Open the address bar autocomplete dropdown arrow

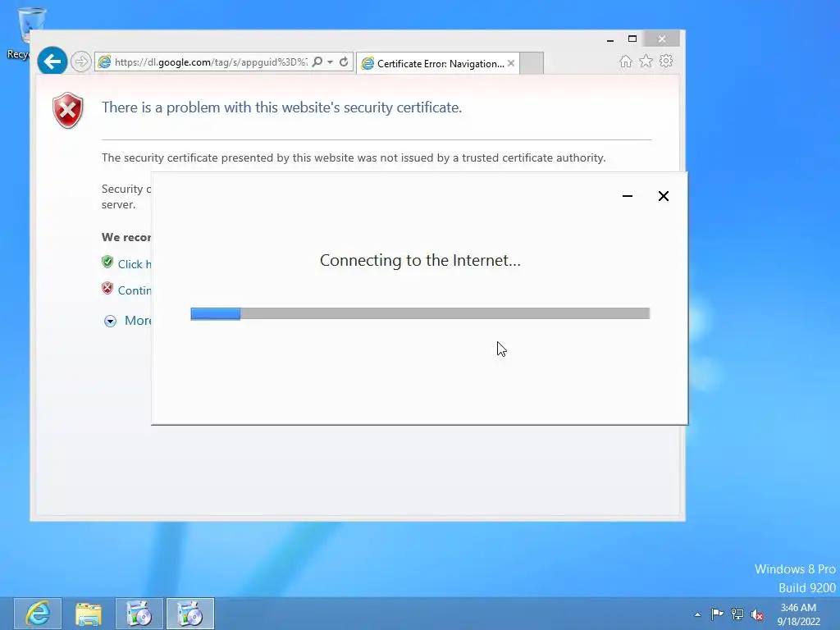tap(330, 62)
